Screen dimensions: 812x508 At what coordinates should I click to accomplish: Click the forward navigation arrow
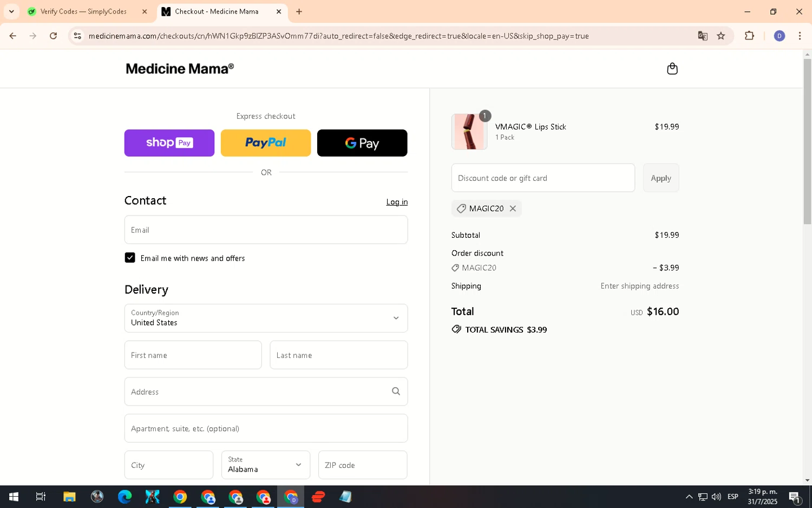[33, 36]
